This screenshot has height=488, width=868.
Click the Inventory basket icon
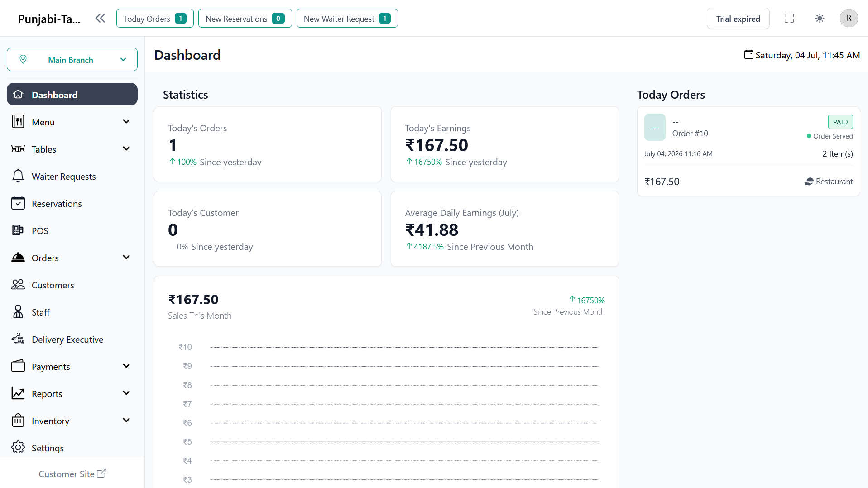[18, 421]
